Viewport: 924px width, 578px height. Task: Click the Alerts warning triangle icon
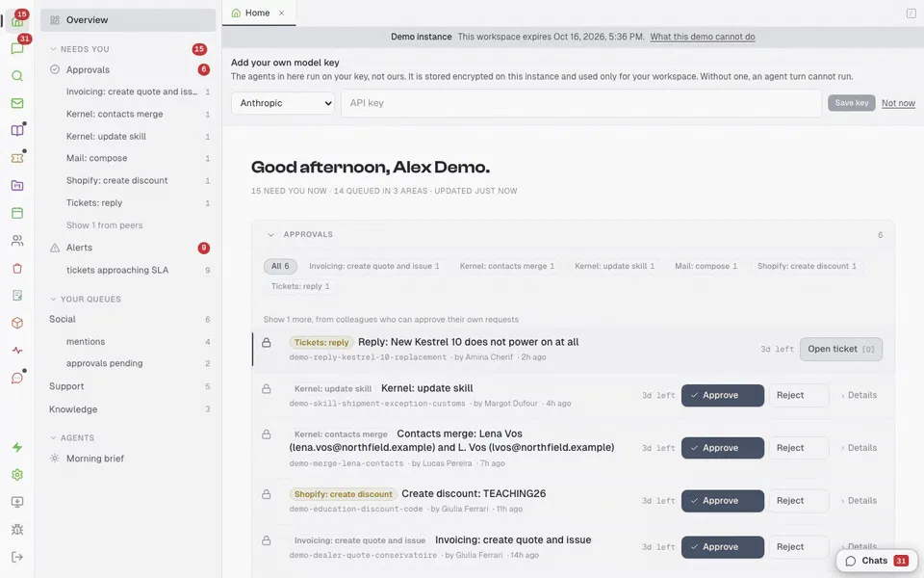pos(55,248)
